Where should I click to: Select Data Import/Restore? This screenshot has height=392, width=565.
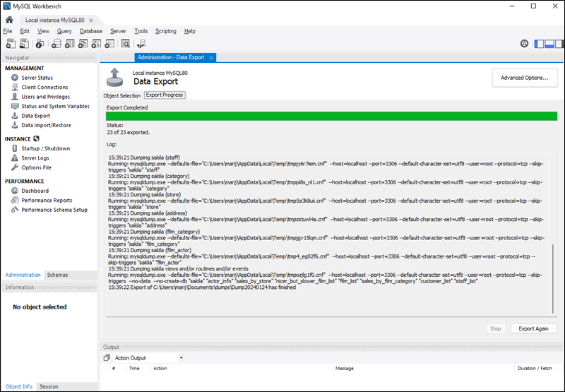pos(46,126)
